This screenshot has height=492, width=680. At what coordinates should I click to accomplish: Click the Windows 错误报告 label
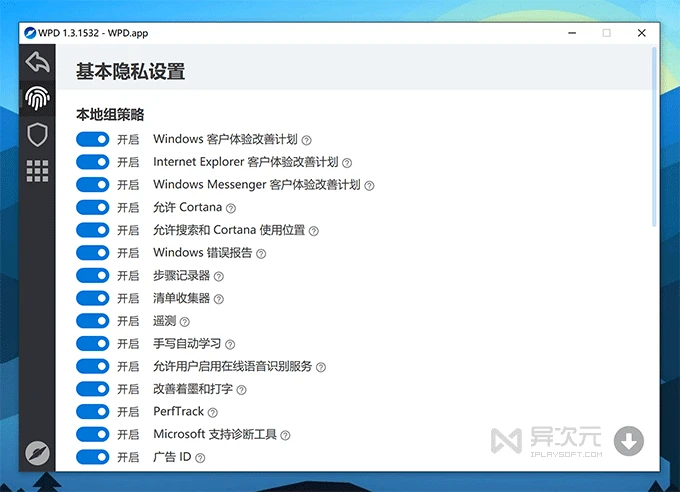click(203, 253)
